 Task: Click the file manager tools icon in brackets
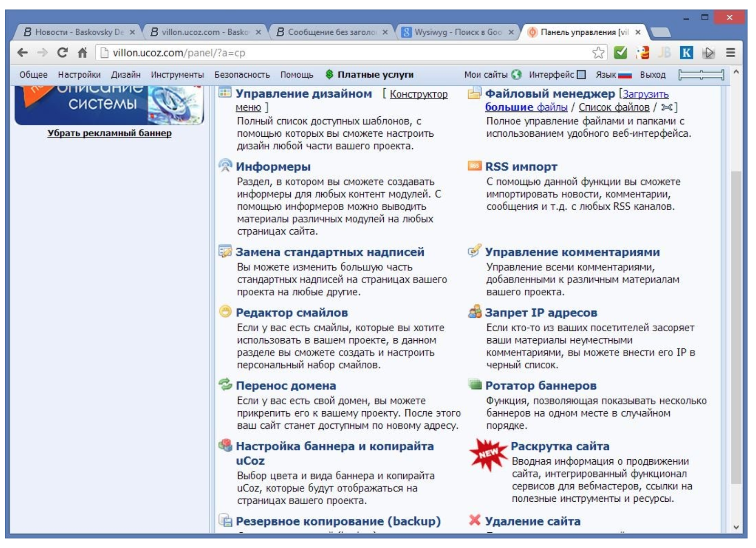coord(666,107)
